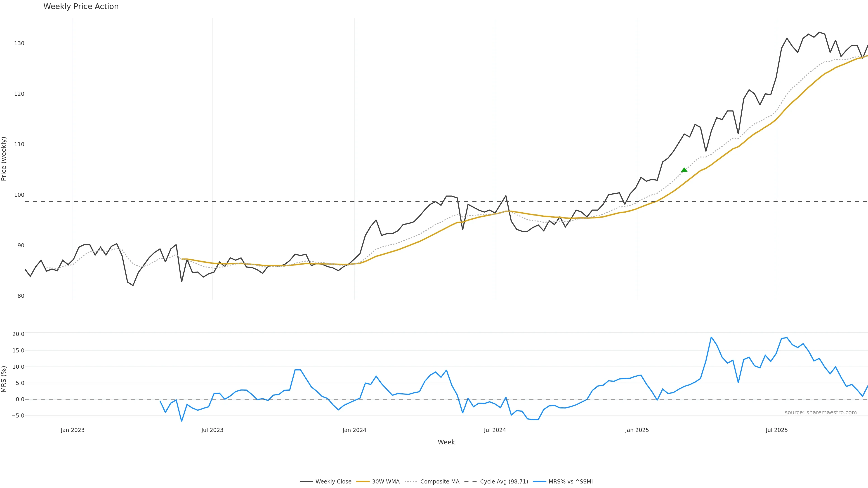Click the Weekly Close legend line swatch
This screenshot has width=868, height=488.
coord(306,482)
